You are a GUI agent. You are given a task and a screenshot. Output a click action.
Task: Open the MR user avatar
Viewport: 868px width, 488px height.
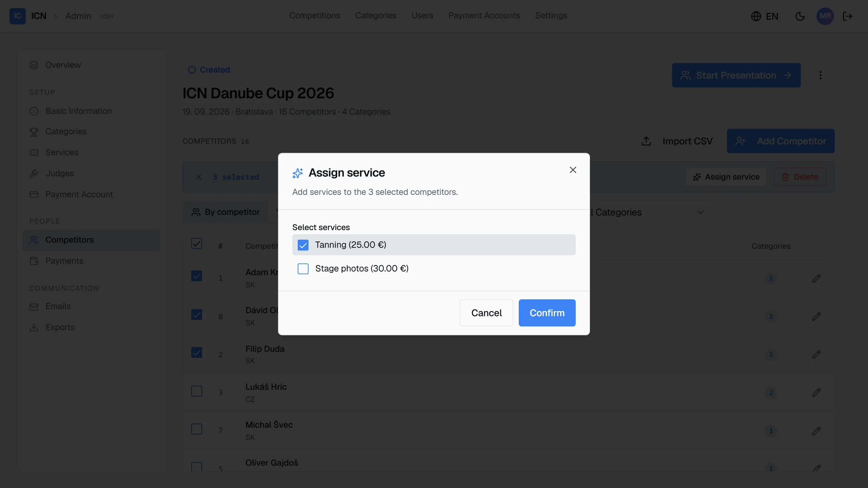825,16
